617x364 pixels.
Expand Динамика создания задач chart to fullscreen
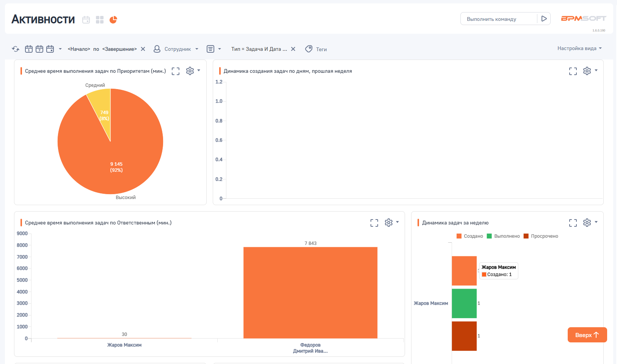(573, 71)
